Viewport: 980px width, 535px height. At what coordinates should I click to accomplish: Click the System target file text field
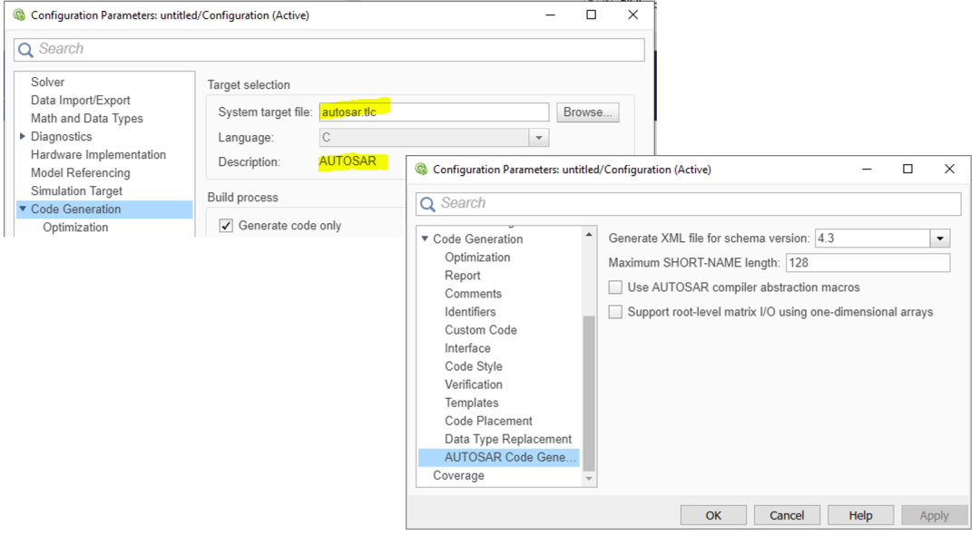[434, 112]
